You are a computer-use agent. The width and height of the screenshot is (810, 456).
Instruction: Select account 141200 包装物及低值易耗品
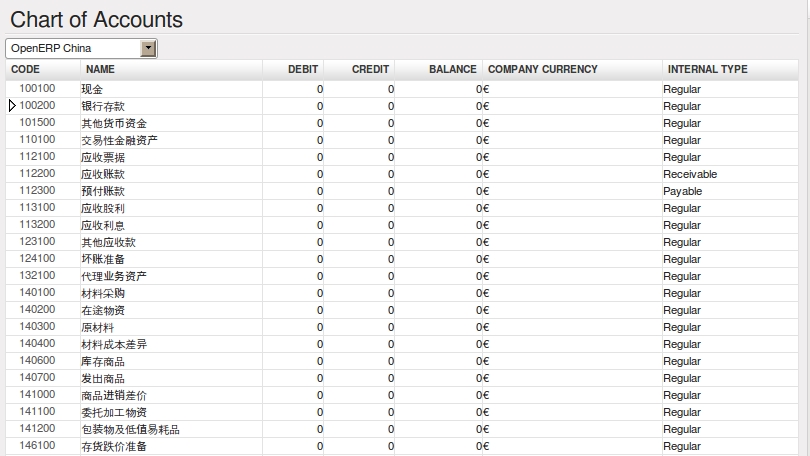point(130,429)
